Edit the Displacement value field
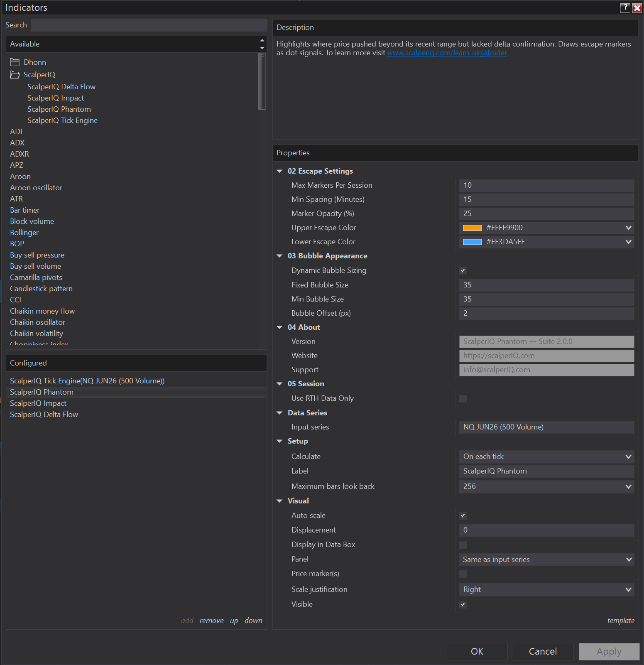 point(546,530)
